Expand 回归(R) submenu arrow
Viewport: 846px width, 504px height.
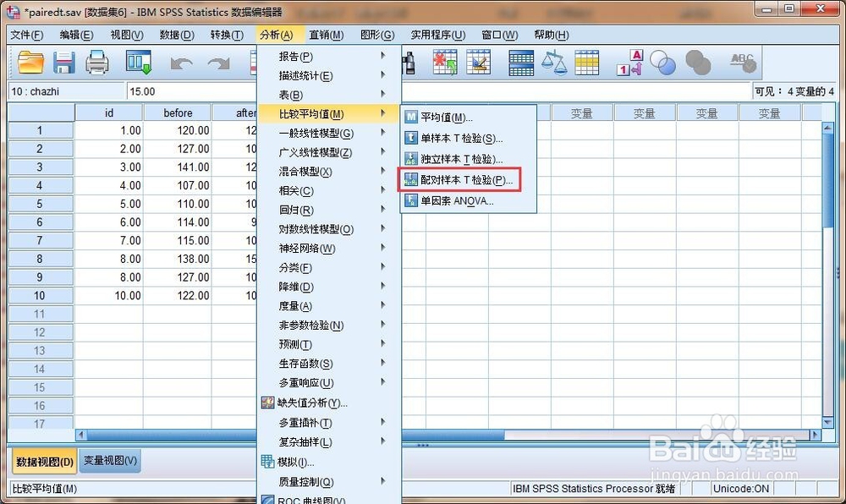(x=382, y=209)
